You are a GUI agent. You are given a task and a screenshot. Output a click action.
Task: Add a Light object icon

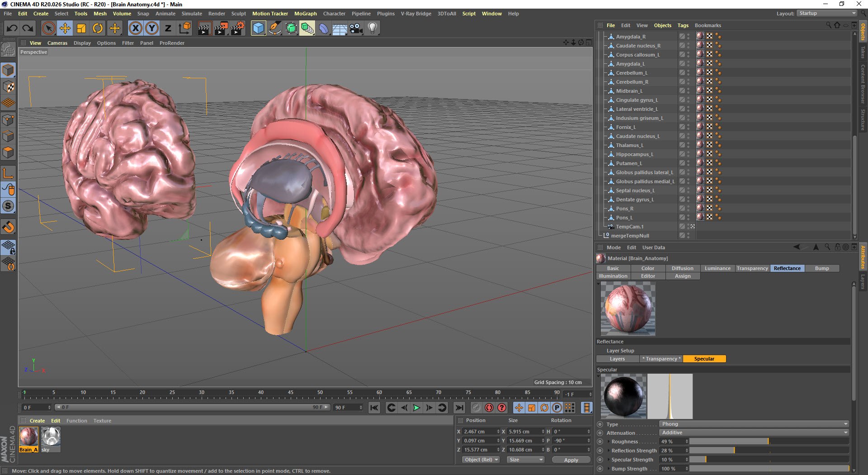pos(373,28)
